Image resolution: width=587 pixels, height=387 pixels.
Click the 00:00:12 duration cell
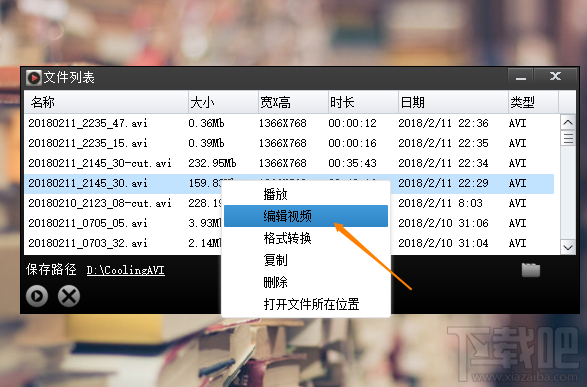tap(352, 123)
